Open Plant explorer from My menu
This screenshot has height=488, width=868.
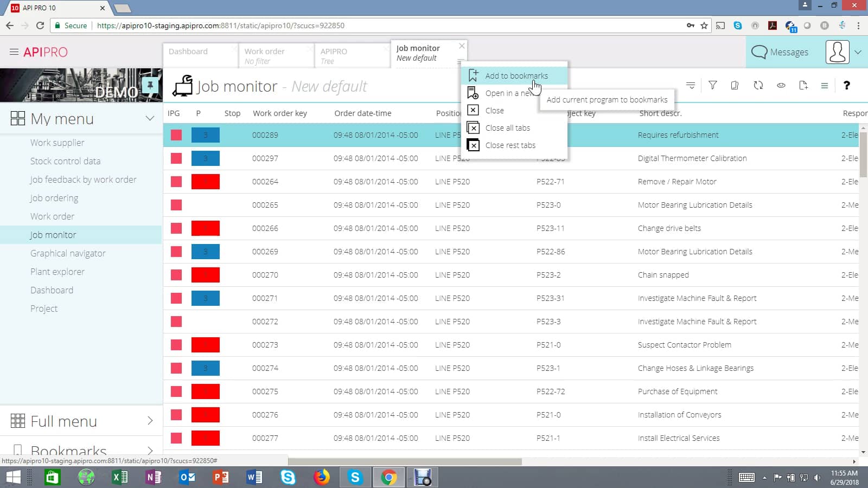[58, 271]
